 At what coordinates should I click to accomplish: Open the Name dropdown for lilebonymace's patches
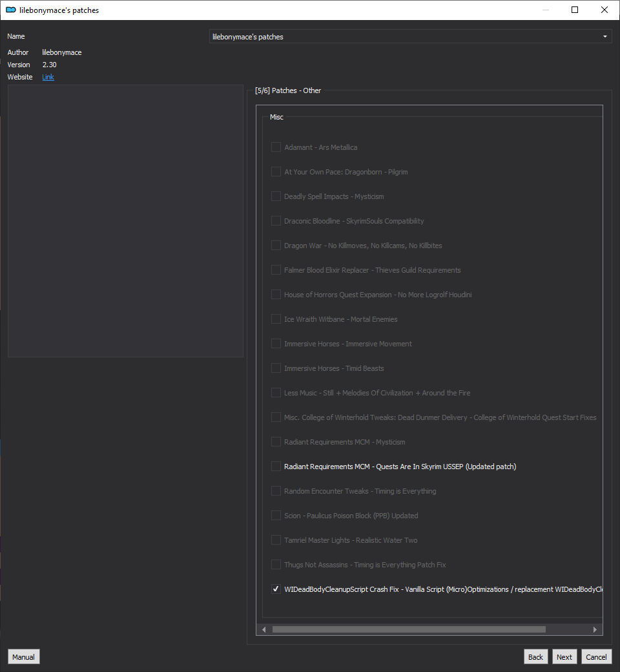[x=411, y=37]
